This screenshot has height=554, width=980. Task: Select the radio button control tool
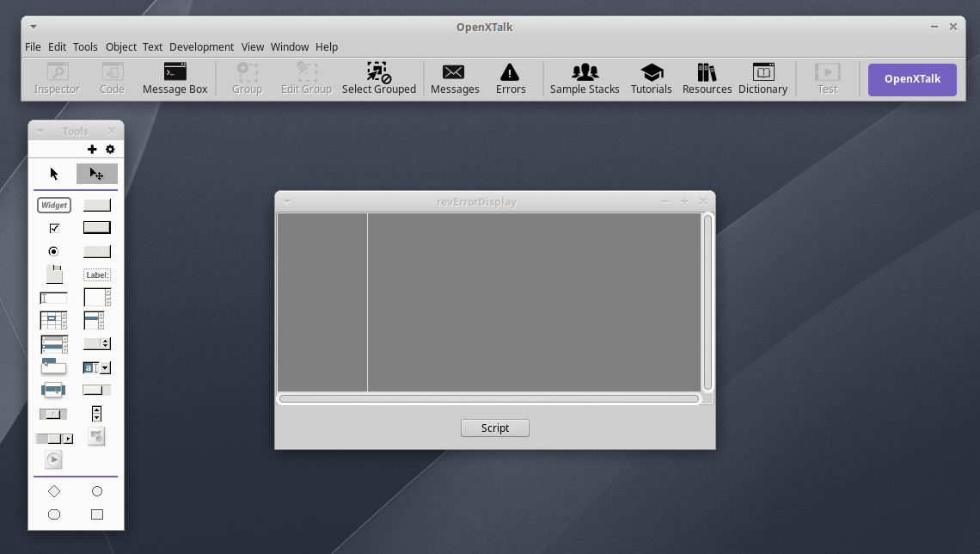(54, 251)
